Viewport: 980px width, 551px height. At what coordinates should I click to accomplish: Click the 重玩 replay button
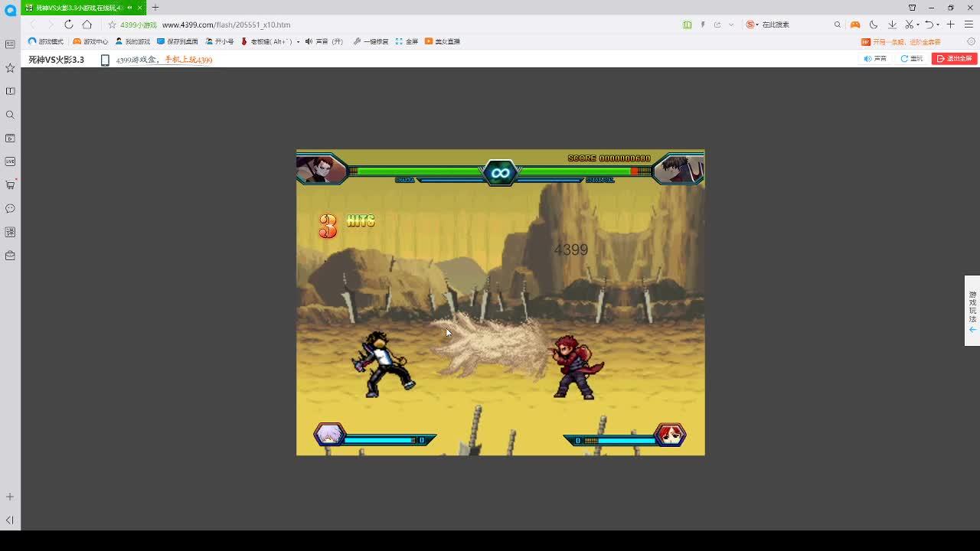click(912, 59)
